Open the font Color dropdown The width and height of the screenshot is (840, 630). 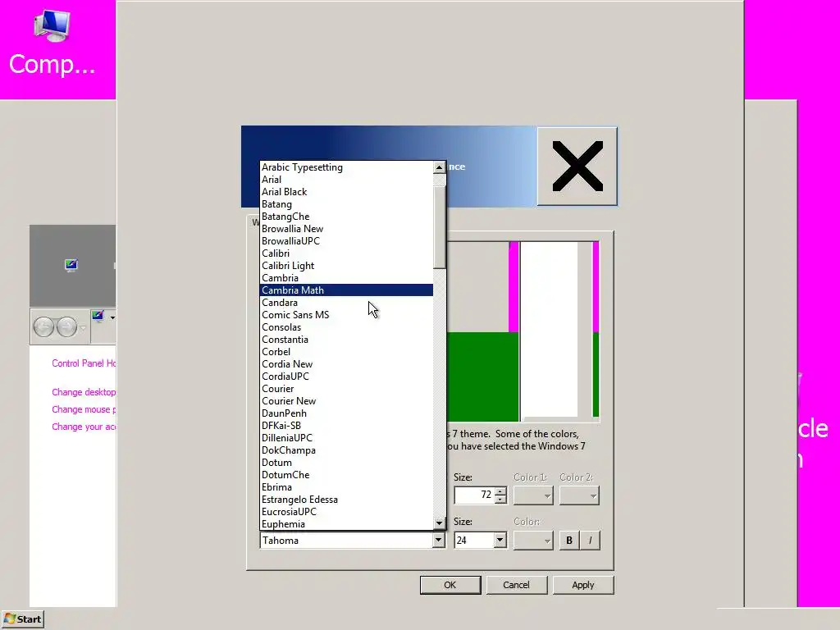[x=532, y=540]
